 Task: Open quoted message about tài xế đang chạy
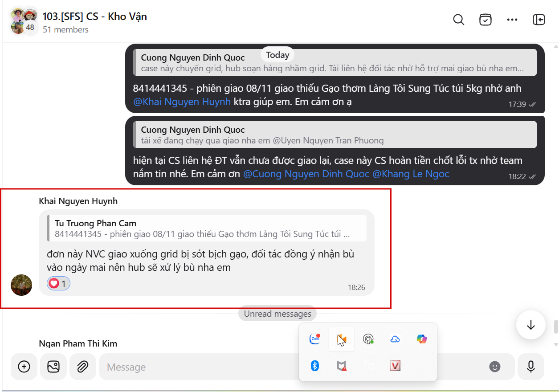[335, 135]
